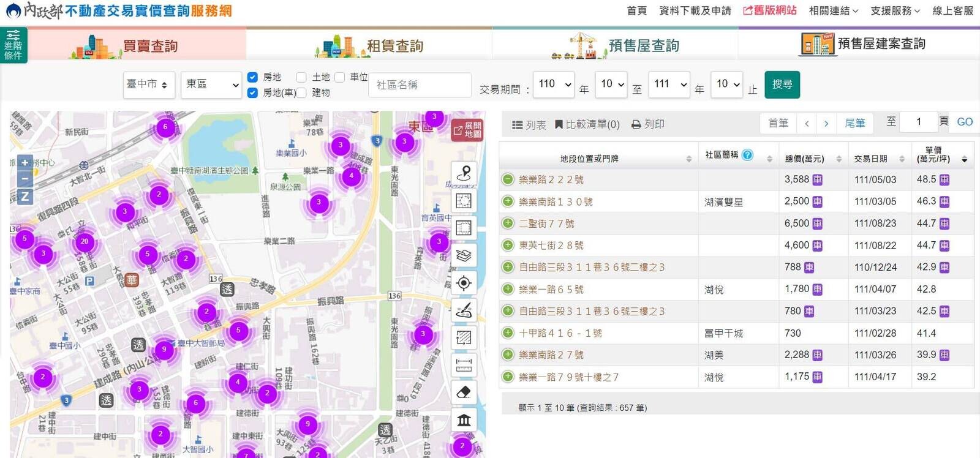
Task: Open the end month 10 dropdown
Action: 726,84
